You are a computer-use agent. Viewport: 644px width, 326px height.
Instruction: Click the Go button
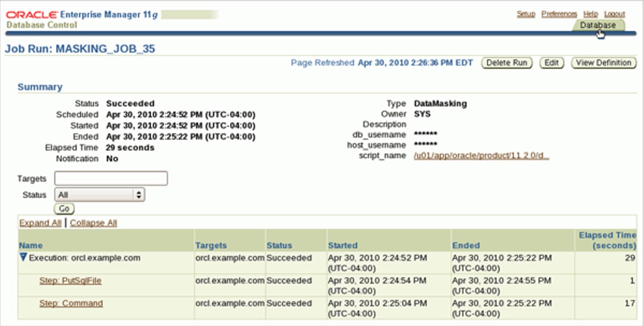pyautogui.click(x=64, y=209)
